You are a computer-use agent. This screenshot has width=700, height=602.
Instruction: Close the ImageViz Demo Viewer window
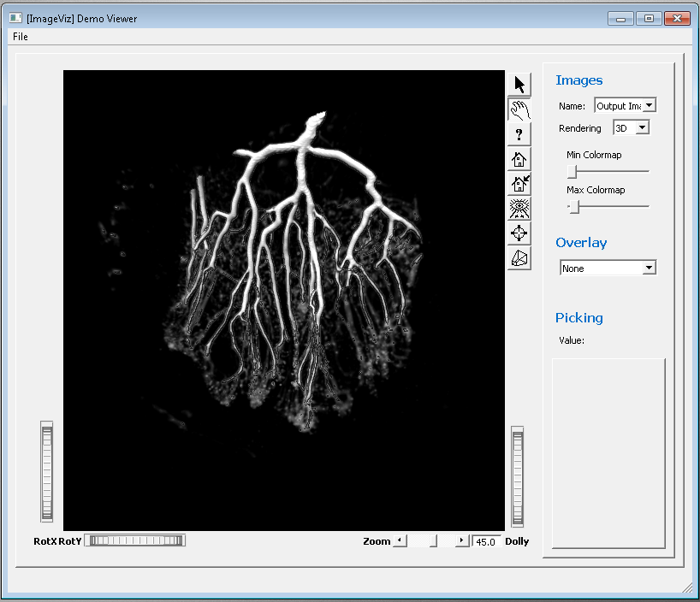pyautogui.click(x=677, y=19)
